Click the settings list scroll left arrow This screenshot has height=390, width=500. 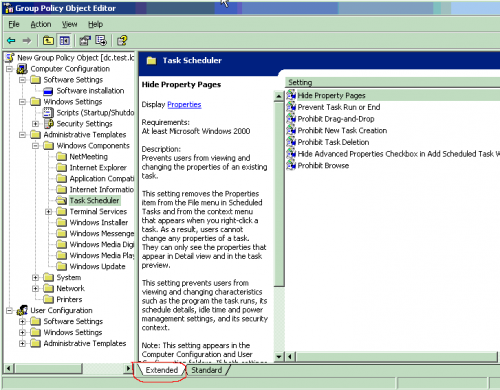point(290,357)
